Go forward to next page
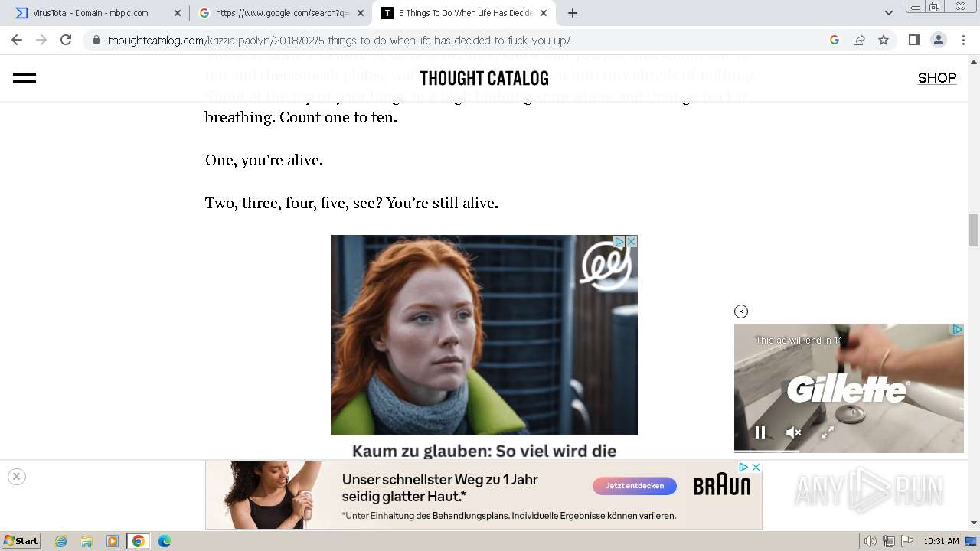The image size is (980, 551). [41, 40]
